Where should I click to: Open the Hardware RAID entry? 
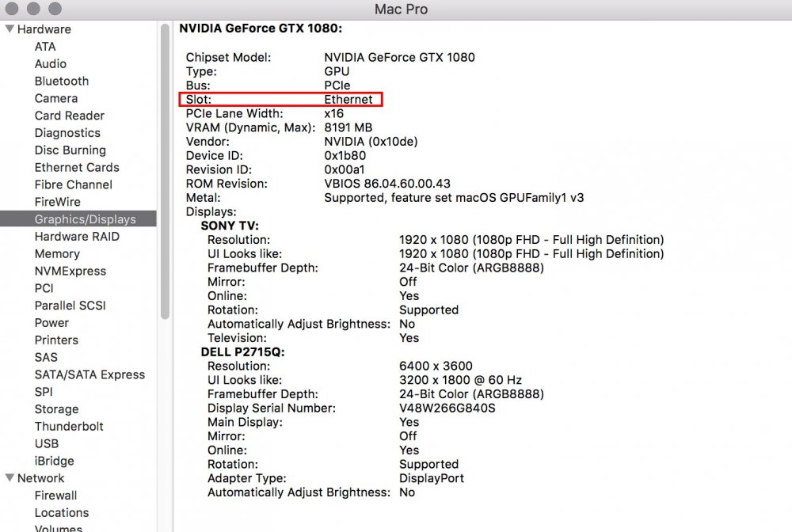coord(77,236)
